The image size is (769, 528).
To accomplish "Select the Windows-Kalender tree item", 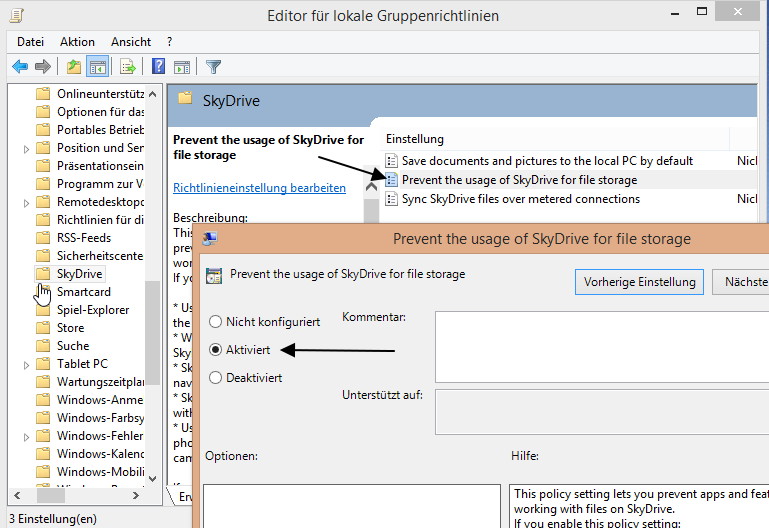I will [100, 453].
